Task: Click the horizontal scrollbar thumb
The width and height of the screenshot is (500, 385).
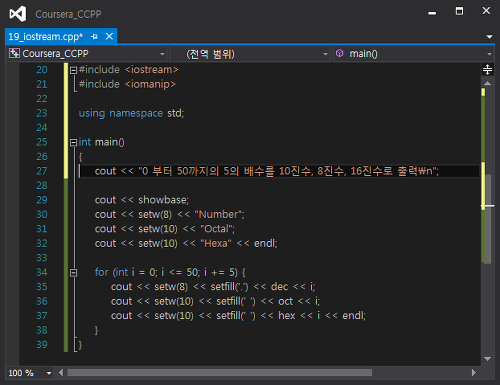Action: [x=220, y=373]
